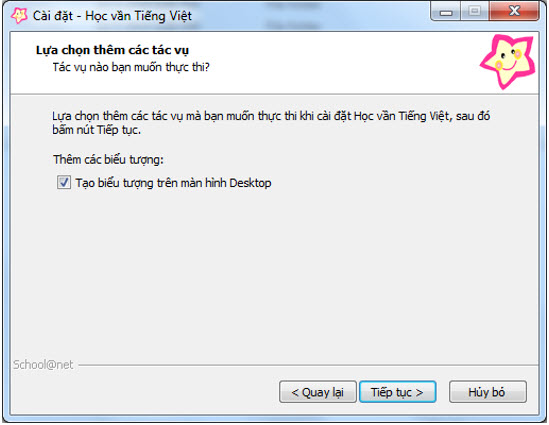Click the 'Cài đặt - Học vần Tiếng Việt' title
The height and width of the screenshot is (425, 549).
(112, 16)
